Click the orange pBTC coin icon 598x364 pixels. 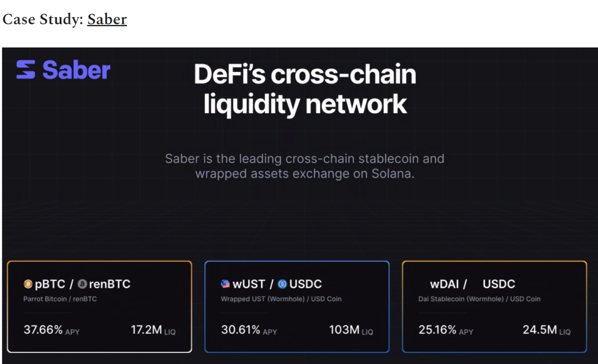pos(28,284)
